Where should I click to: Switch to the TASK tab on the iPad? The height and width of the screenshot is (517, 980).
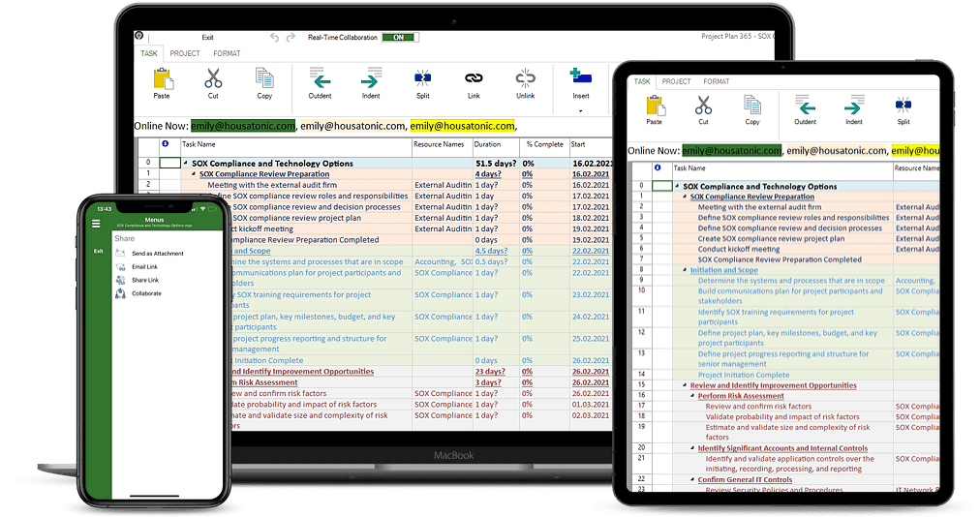click(642, 81)
